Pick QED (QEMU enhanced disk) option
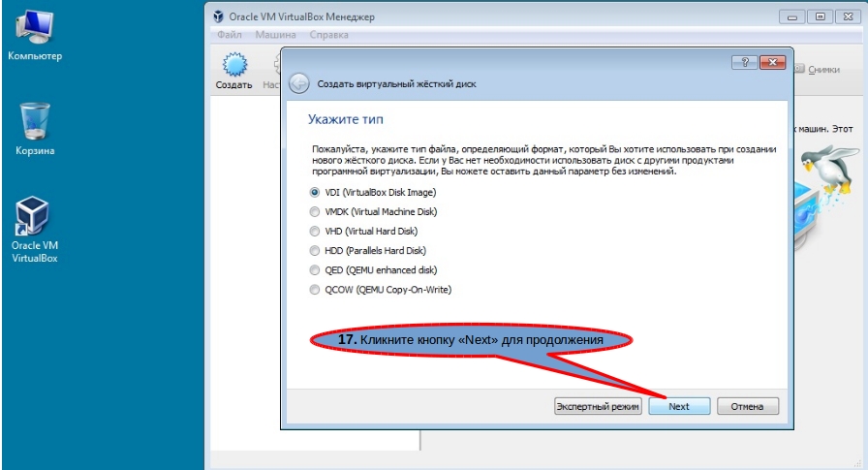This screenshot has height=470, width=868. point(374,269)
